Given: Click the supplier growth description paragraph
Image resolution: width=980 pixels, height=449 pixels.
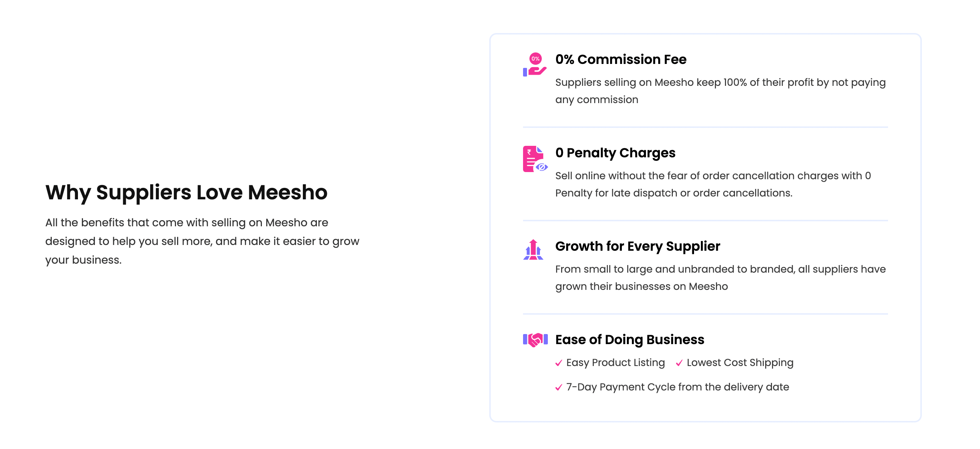Looking at the screenshot, I should click(720, 278).
